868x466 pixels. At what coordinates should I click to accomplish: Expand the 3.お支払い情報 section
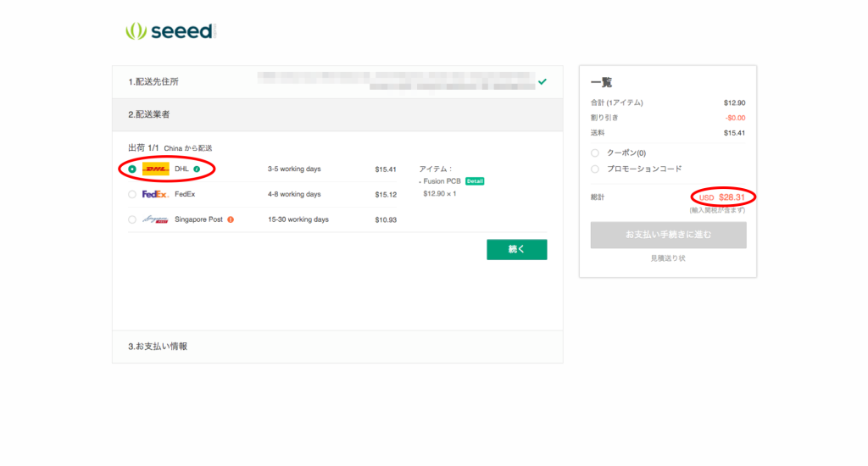(x=159, y=347)
